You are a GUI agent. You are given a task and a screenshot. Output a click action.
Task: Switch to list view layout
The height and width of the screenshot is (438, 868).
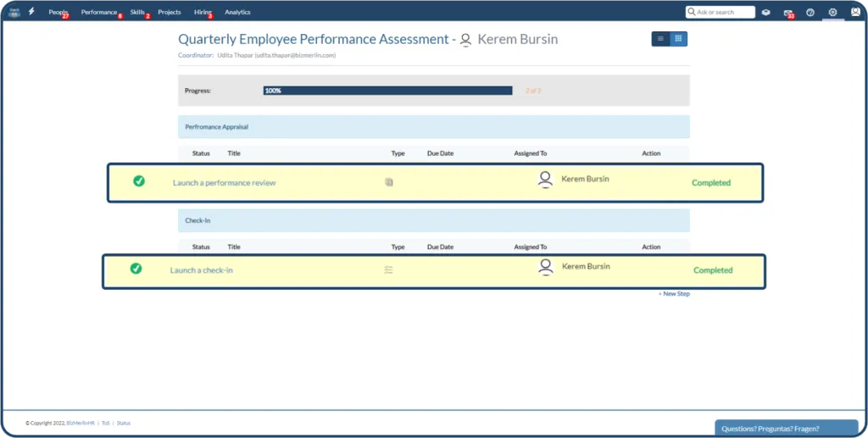[660, 39]
